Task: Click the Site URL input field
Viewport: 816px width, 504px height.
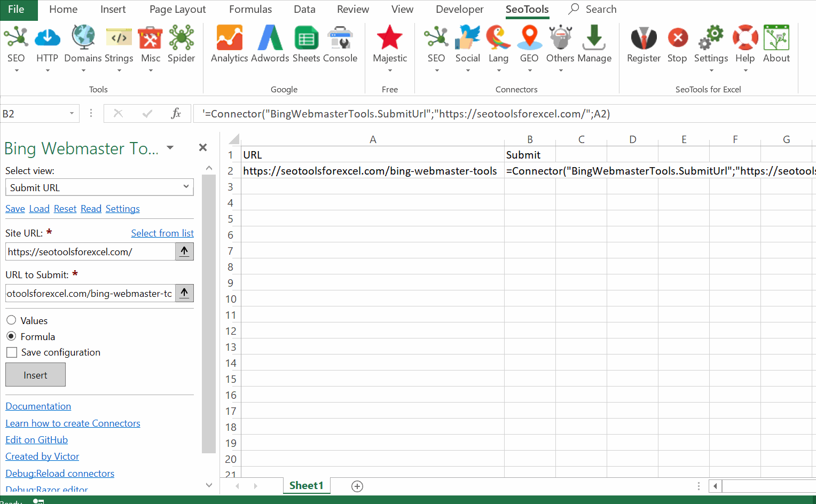Action: click(x=89, y=251)
